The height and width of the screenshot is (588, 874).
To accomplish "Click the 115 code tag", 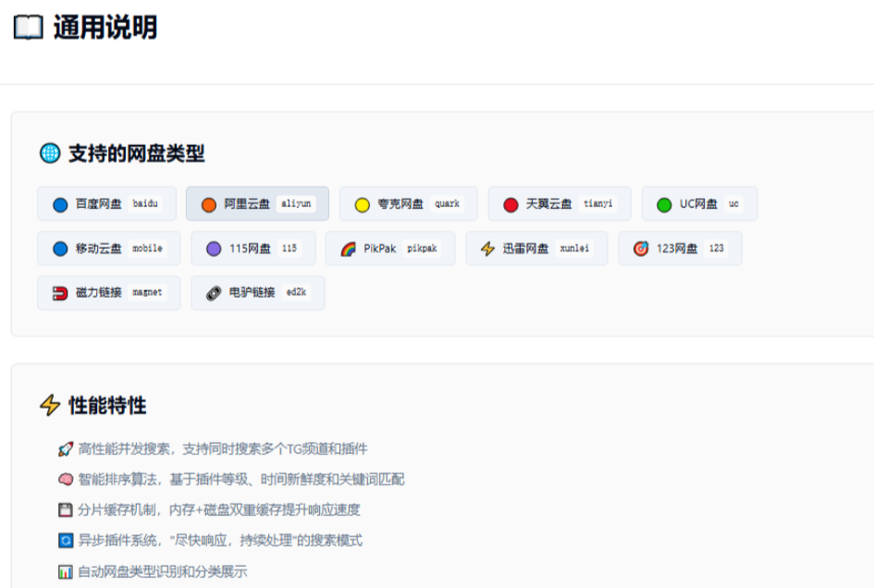I will (289, 248).
